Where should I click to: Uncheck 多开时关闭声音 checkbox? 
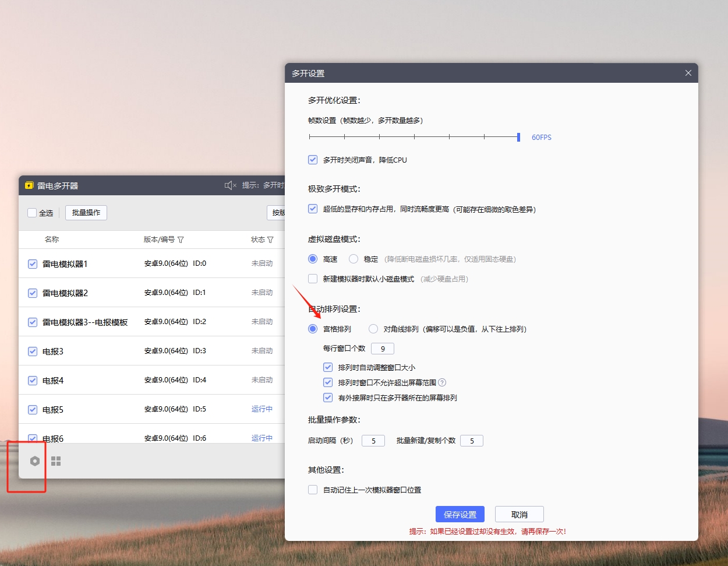313,160
